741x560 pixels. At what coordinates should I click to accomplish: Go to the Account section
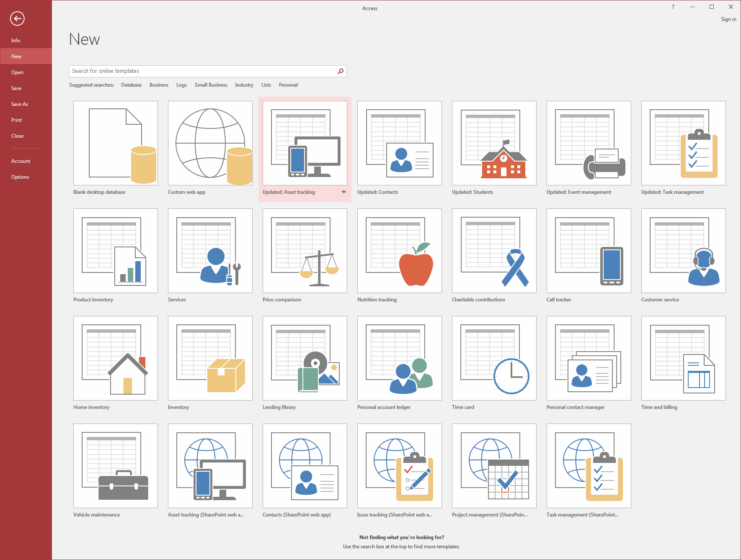(21, 161)
